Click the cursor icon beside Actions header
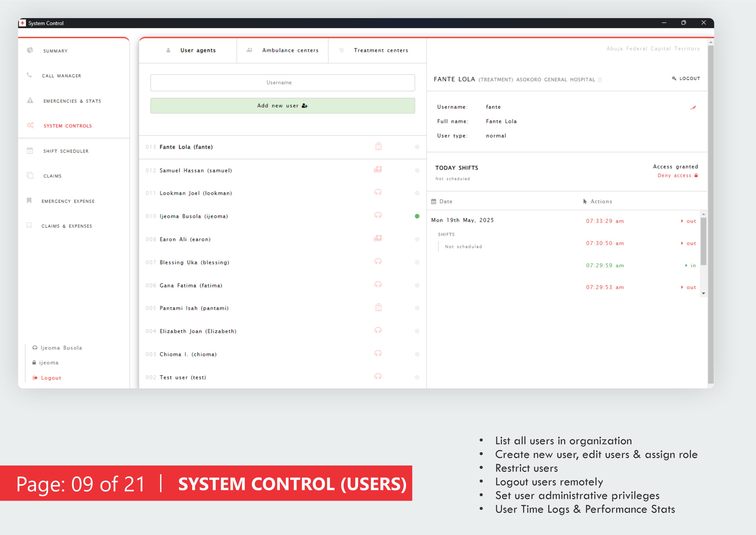 (x=585, y=201)
